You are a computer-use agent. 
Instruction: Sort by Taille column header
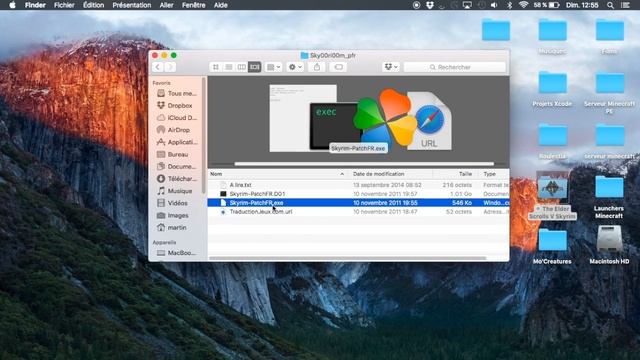[456, 174]
